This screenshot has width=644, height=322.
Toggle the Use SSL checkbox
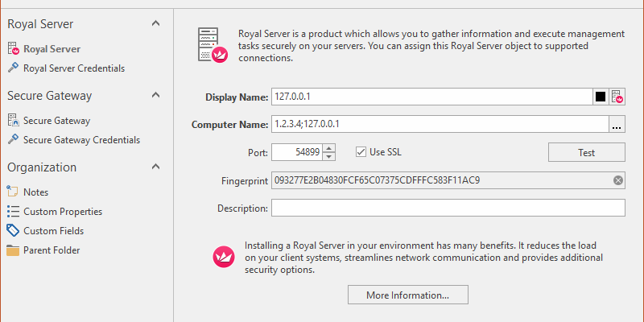[x=361, y=152]
